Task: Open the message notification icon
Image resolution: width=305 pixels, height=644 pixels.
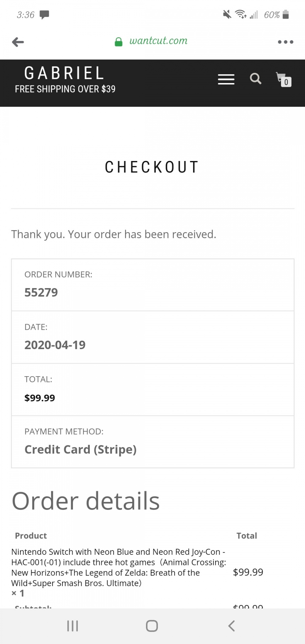Action: click(44, 15)
